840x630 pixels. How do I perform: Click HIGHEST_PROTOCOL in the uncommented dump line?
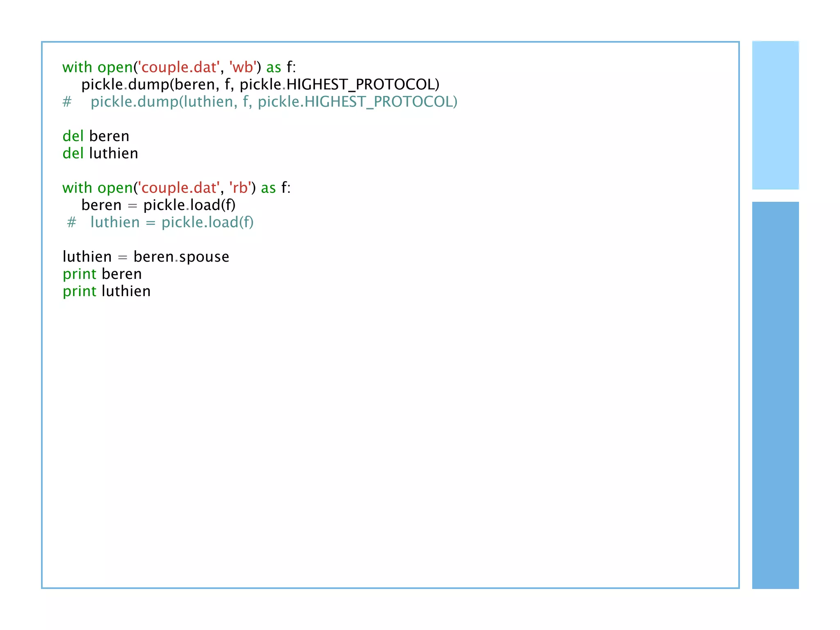pos(360,84)
